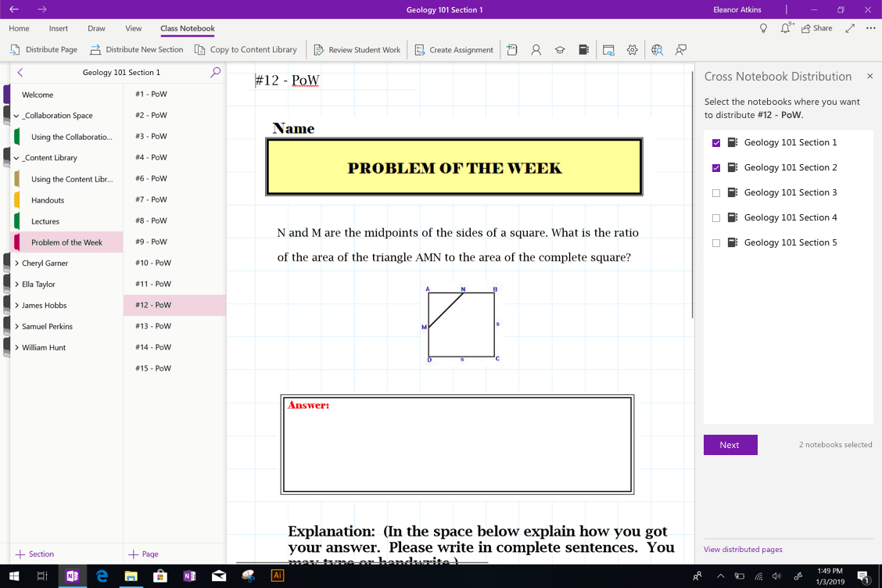Switch to the Insert tab
This screenshot has height=588, width=882.
pos(59,28)
